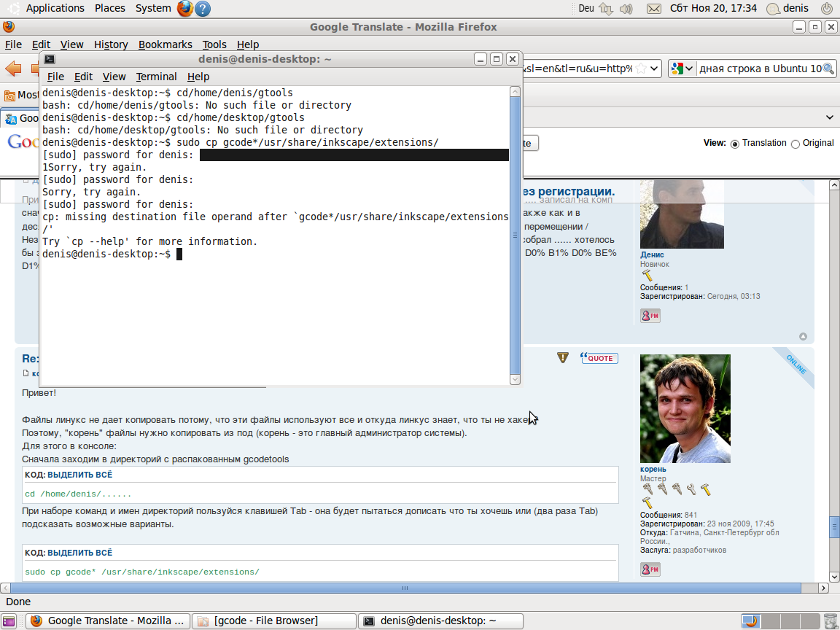Select the Translation view radio button
840x630 pixels.
[734, 144]
